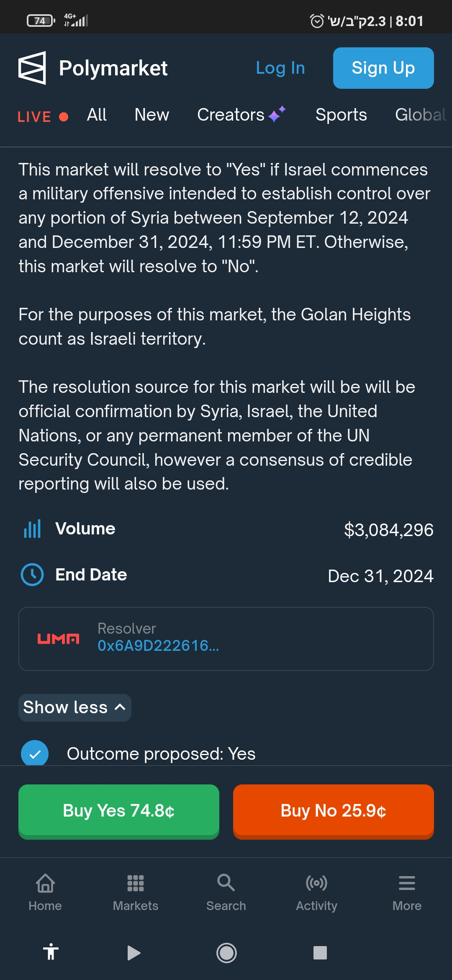Viewport: 452px width, 980px height.
Task: Tap the Polymarket logo icon
Action: tap(32, 68)
